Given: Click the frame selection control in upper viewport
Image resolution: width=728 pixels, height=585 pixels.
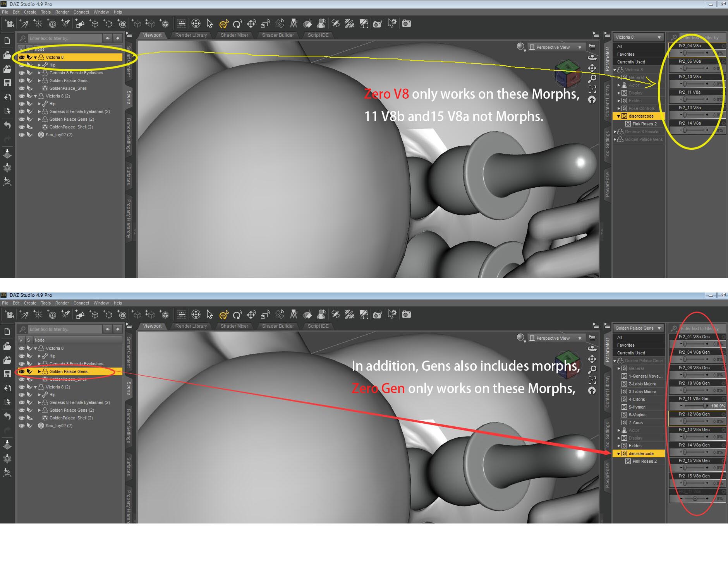Looking at the screenshot, I should point(592,89).
